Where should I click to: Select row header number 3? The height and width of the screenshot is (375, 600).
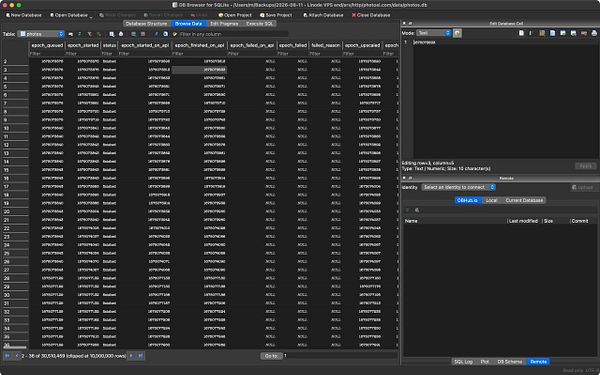tap(15, 70)
